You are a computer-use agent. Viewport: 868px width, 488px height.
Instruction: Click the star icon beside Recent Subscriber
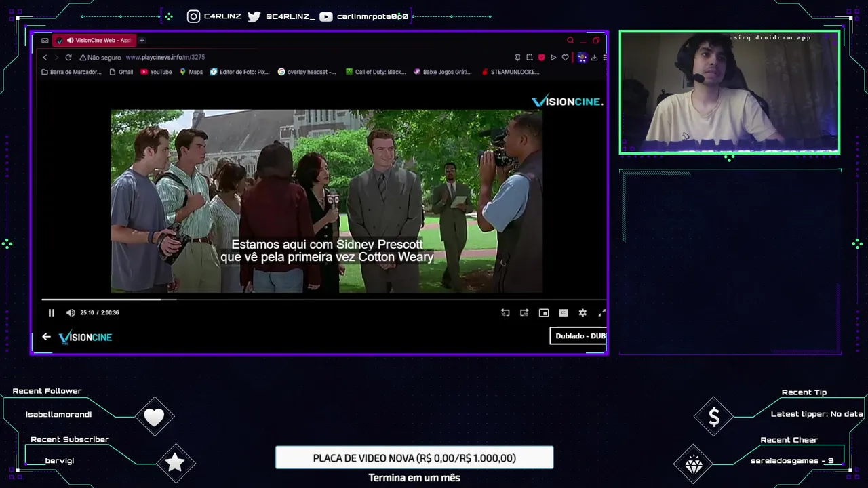point(175,463)
